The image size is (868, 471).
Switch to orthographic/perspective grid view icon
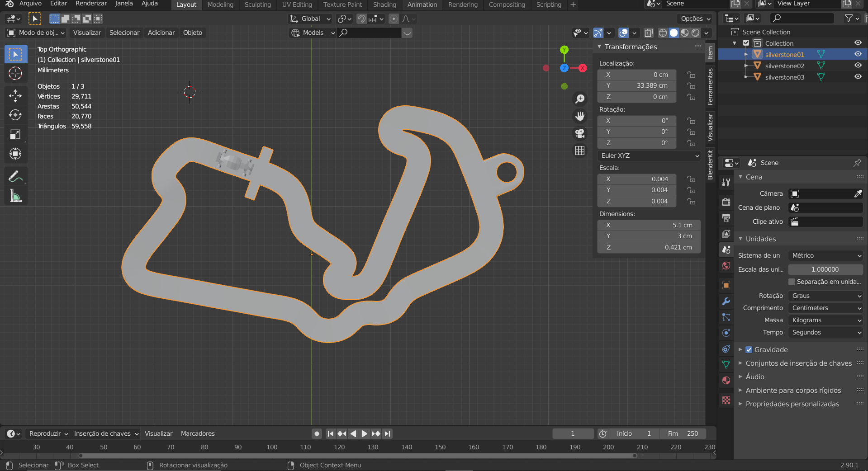[580, 151]
